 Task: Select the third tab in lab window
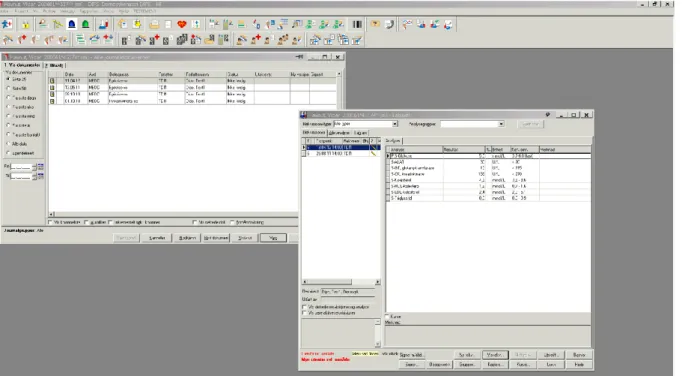pos(361,133)
